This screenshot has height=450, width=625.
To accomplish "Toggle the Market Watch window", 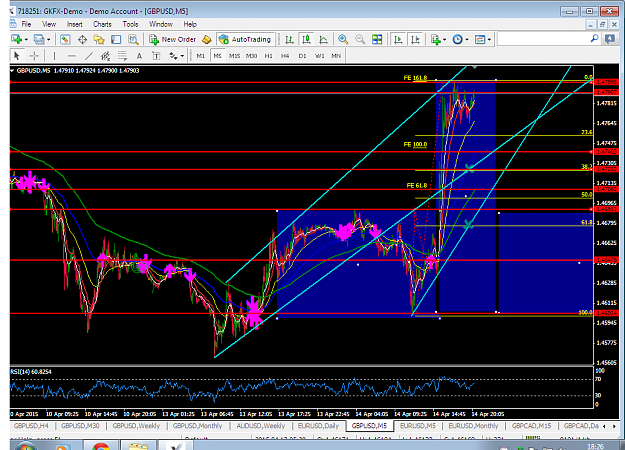I will (x=65, y=39).
